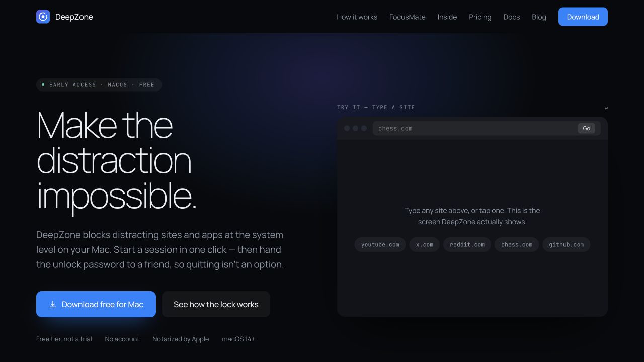View the Pricing page

[480, 17]
